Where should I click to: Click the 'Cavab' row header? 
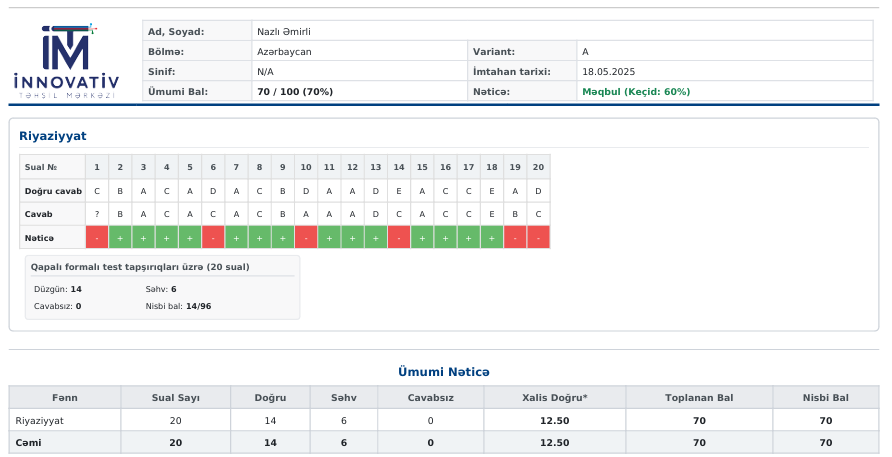click(52, 214)
